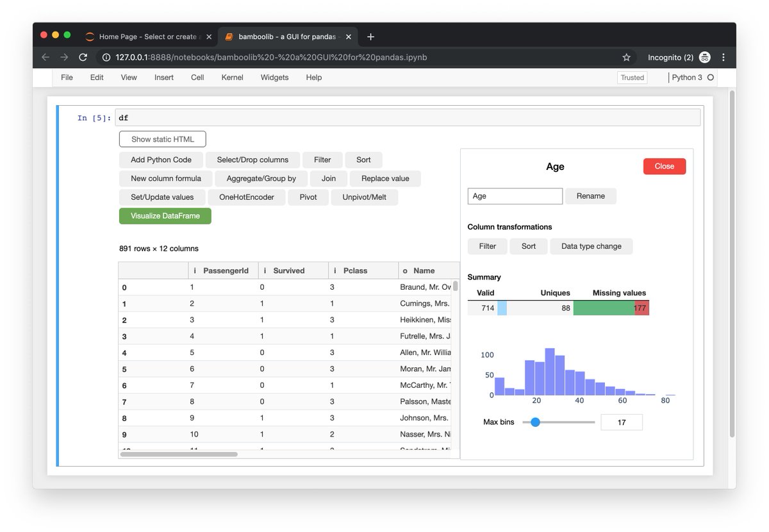Screen dimensions: 769x532
Task: Click the Visualize DataFrame button
Action: (x=165, y=216)
